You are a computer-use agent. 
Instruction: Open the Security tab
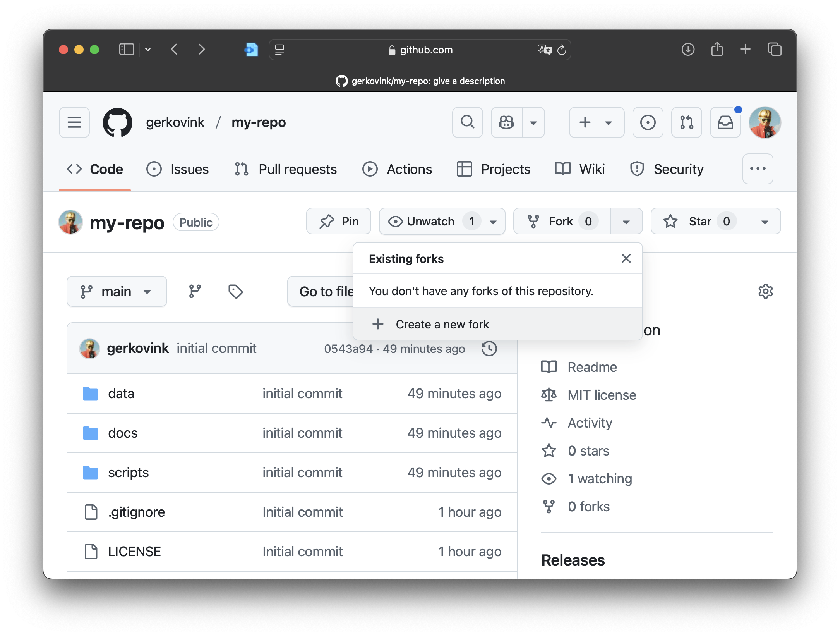[667, 169]
